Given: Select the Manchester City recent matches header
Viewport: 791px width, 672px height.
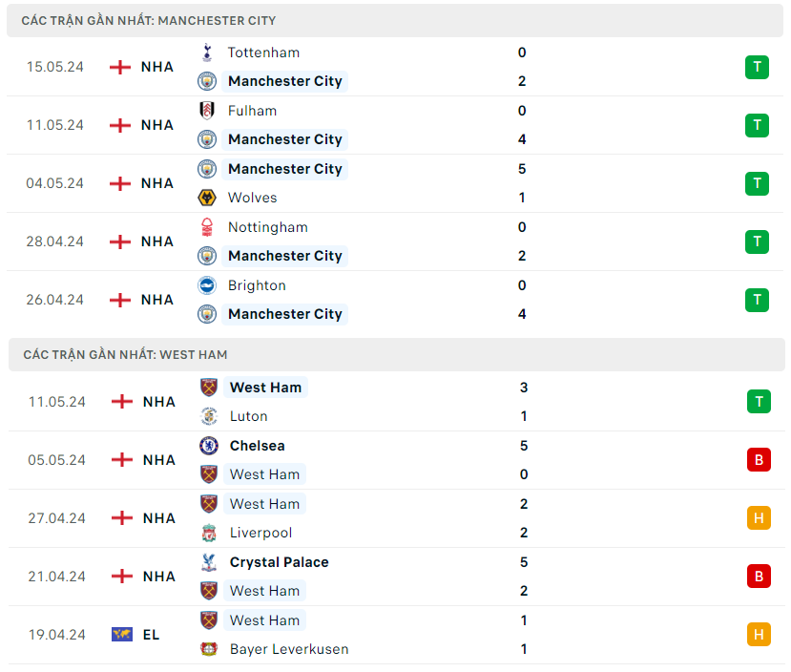Looking at the screenshot, I should 149,20.
